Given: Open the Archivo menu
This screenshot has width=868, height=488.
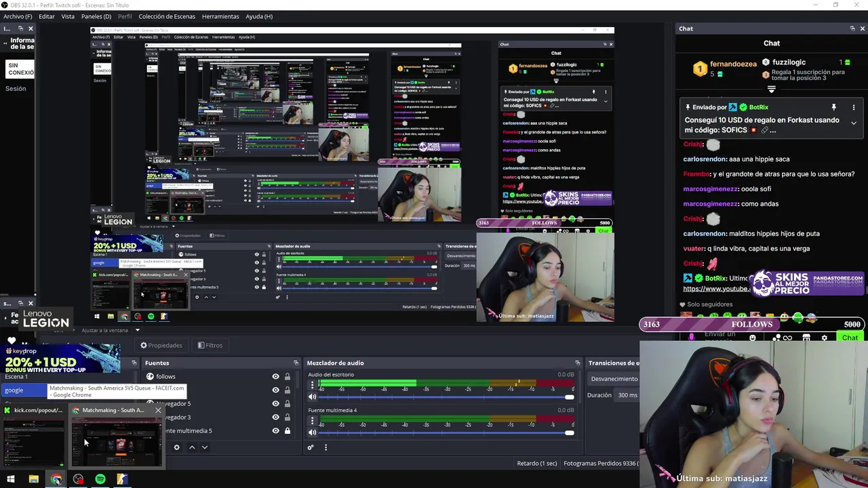Looking at the screenshot, I should [x=18, y=16].
